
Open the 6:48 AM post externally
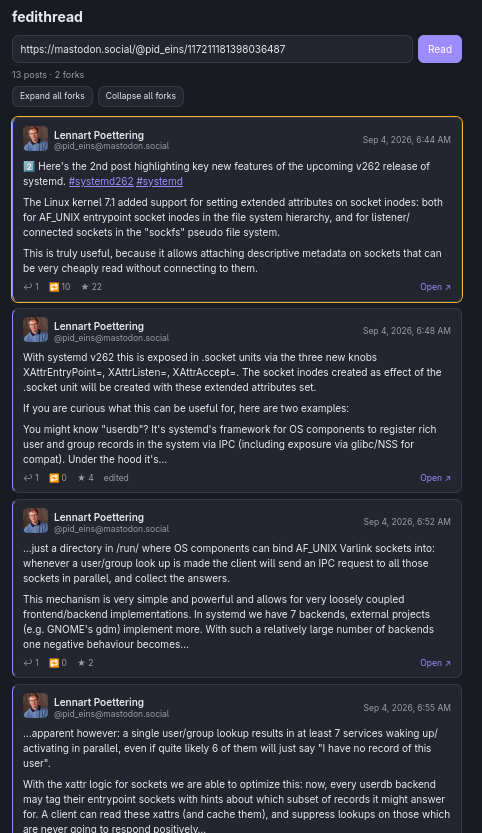tap(435, 478)
